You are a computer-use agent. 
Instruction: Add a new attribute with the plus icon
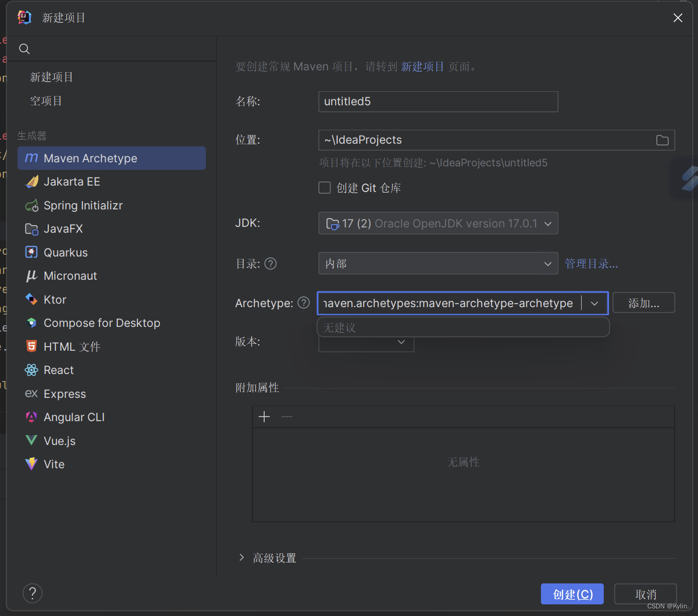pyautogui.click(x=264, y=416)
